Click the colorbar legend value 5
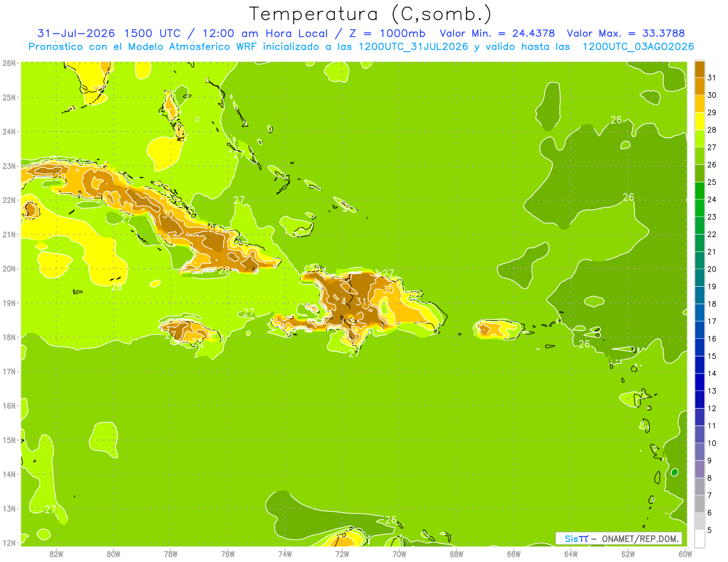The image size is (728, 562). coord(710,530)
